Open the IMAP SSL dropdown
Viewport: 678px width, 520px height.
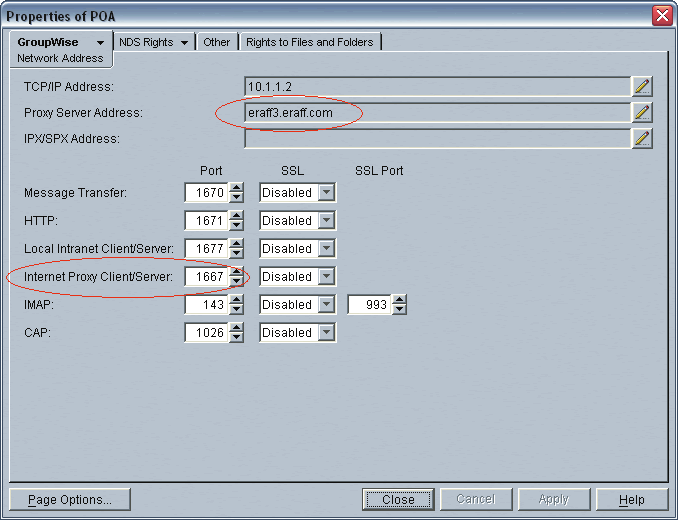[x=326, y=305]
